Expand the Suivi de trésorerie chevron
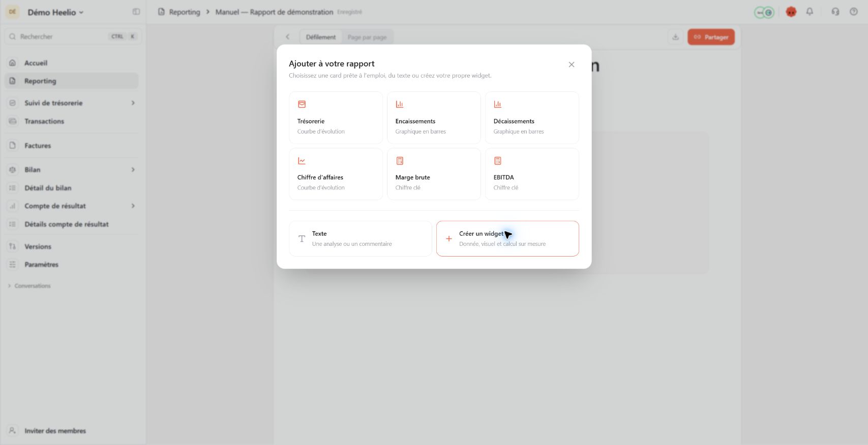 click(x=133, y=103)
